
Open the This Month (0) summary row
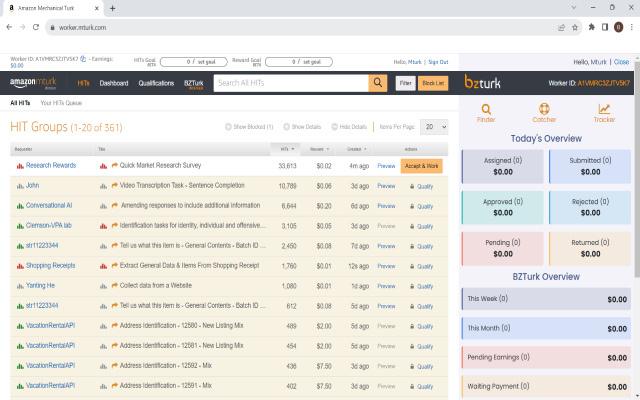[546, 328]
